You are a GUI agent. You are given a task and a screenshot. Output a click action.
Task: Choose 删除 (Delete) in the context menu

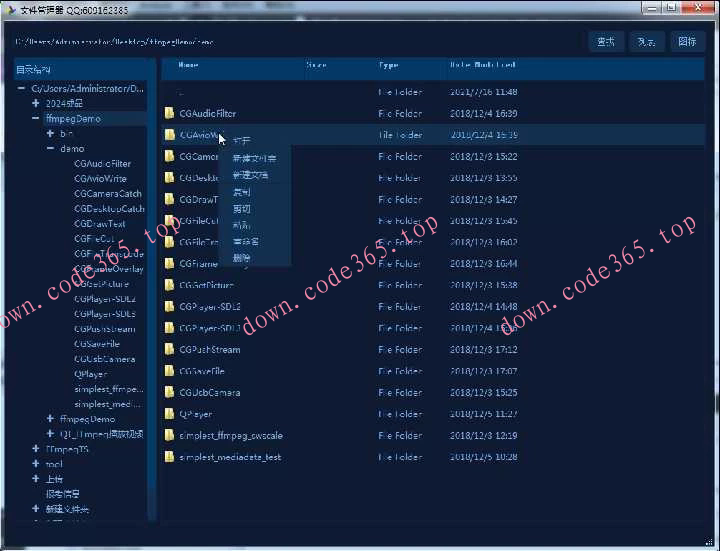[x=242, y=258]
